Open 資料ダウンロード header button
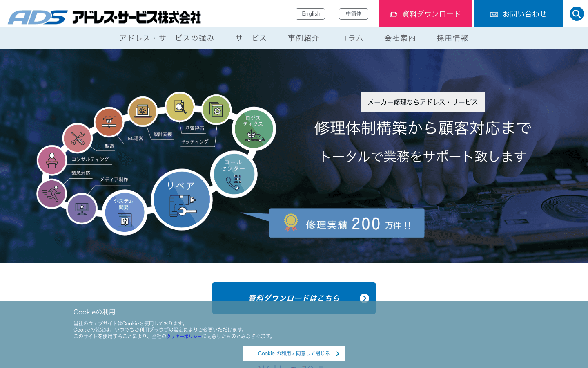 click(x=425, y=14)
